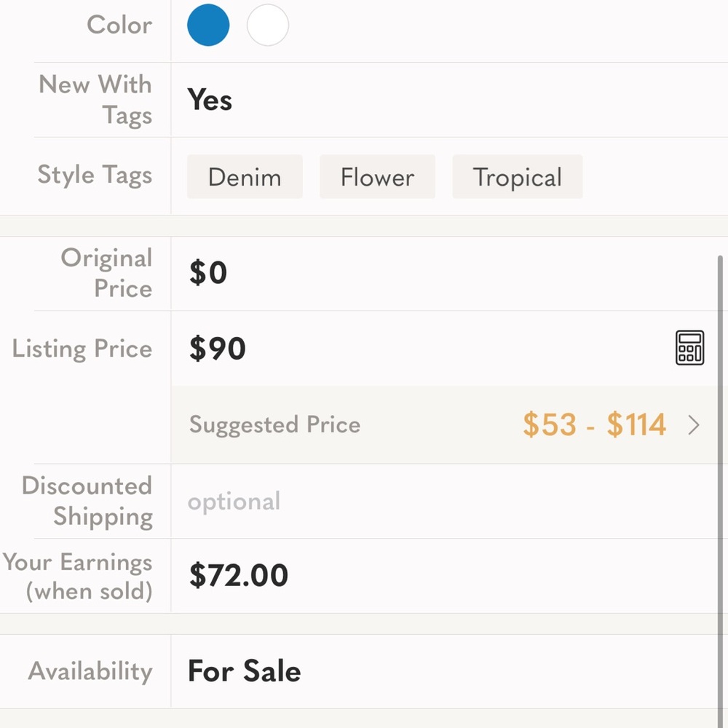
Task: Toggle the New With Tags Yes value
Action: (x=210, y=100)
